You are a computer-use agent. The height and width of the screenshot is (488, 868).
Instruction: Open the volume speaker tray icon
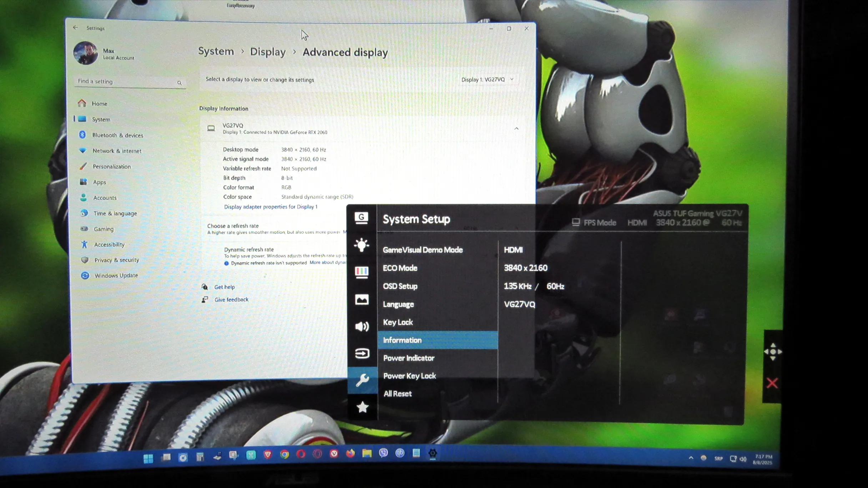743,459
